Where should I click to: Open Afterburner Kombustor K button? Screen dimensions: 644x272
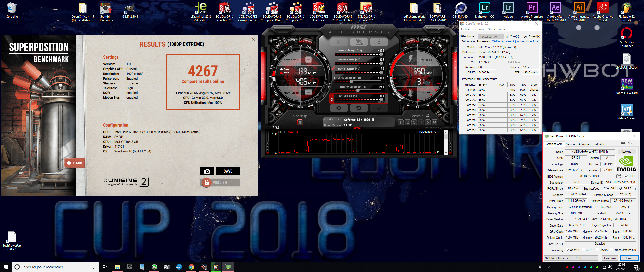click(x=339, y=42)
